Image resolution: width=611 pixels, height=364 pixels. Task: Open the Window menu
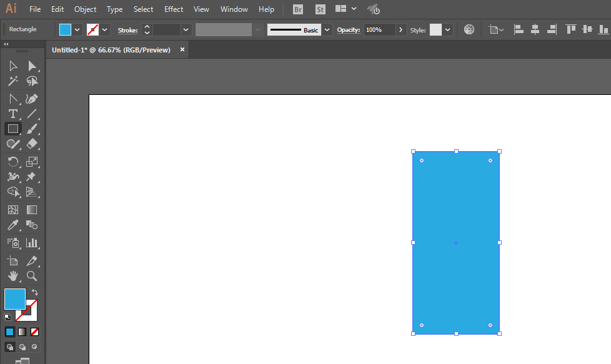click(234, 9)
